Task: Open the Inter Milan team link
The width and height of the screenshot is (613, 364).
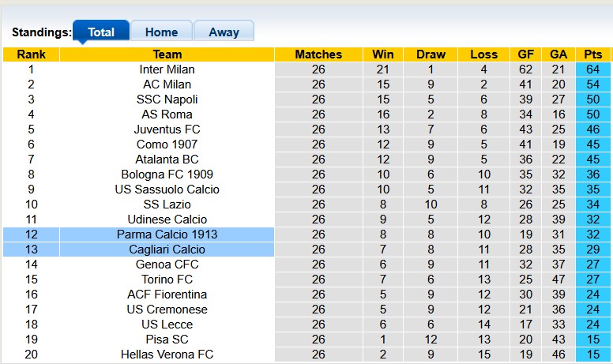Action: [x=167, y=69]
